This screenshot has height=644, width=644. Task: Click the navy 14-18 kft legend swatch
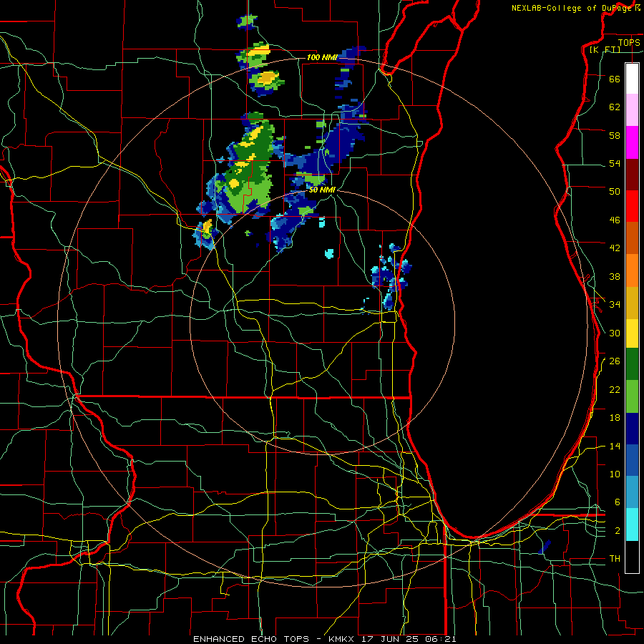[x=632, y=429]
